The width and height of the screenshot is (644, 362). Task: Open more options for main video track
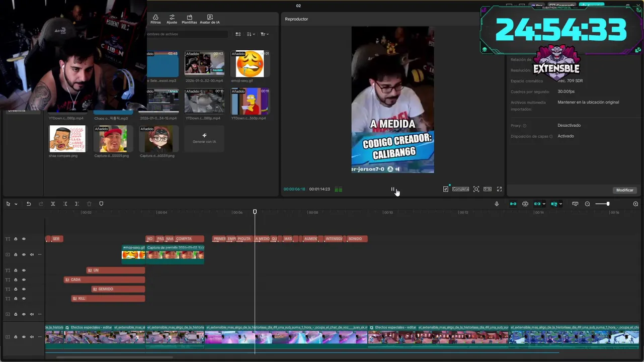[x=40, y=337]
